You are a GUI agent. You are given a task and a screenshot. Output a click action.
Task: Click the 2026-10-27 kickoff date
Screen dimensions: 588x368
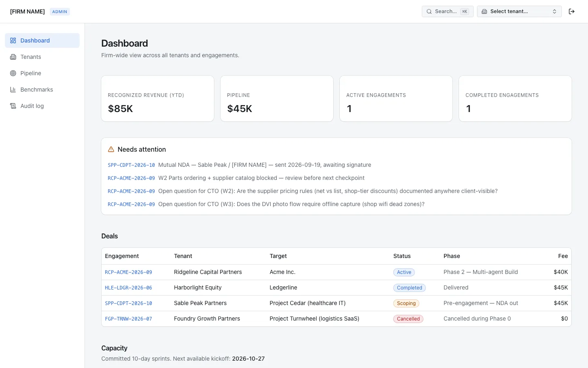tap(248, 359)
